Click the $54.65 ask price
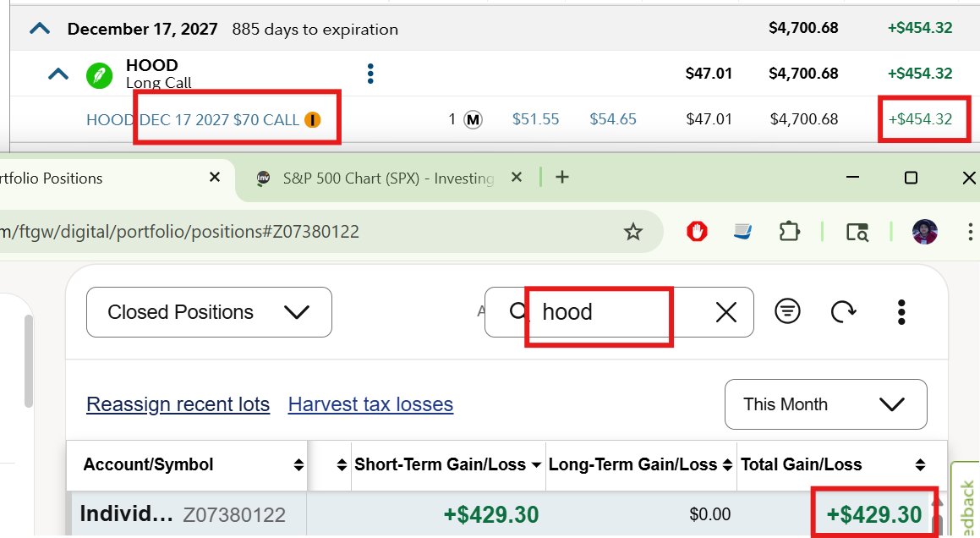The width and height of the screenshot is (980, 538). pos(613,119)
